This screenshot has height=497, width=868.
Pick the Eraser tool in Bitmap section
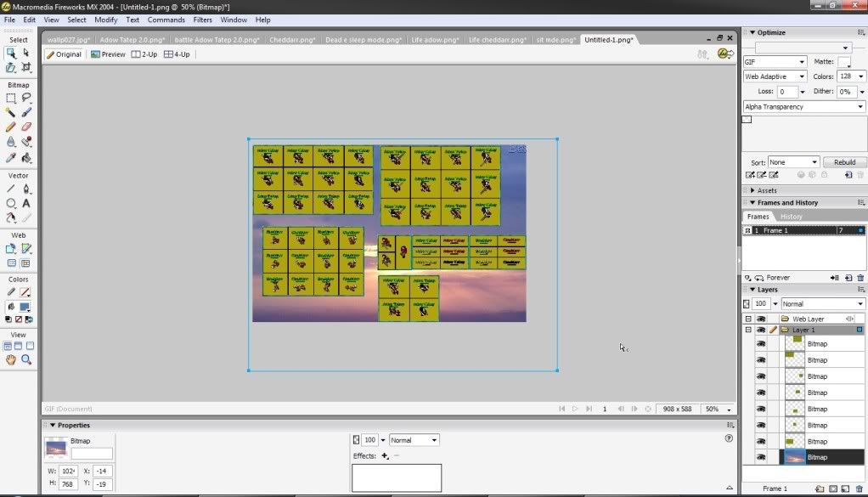[26, 127]
